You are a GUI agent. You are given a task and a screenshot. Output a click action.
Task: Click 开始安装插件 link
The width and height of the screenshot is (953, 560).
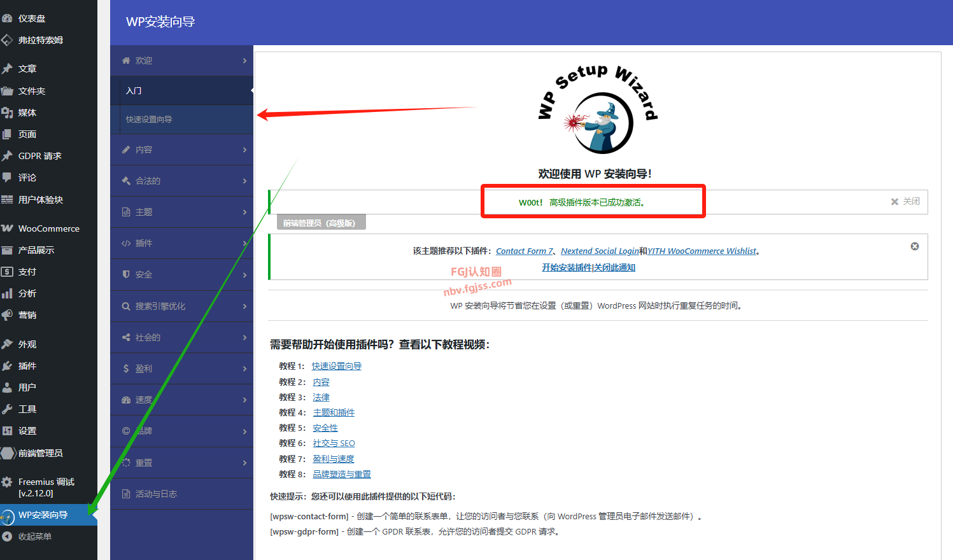567,268
